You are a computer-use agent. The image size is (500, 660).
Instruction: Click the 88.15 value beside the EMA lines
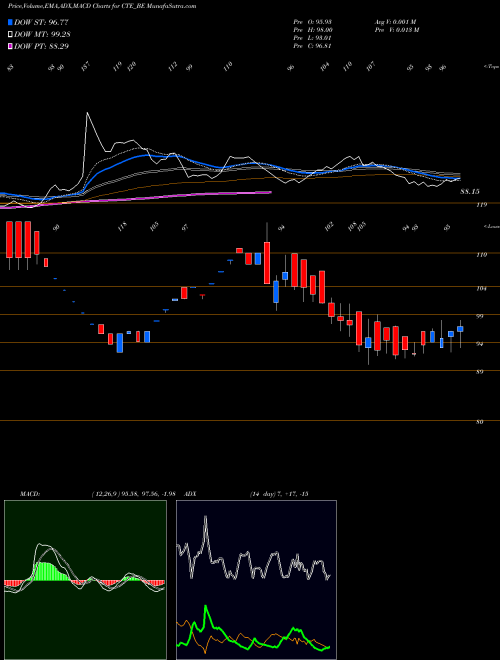coord(470,192)
